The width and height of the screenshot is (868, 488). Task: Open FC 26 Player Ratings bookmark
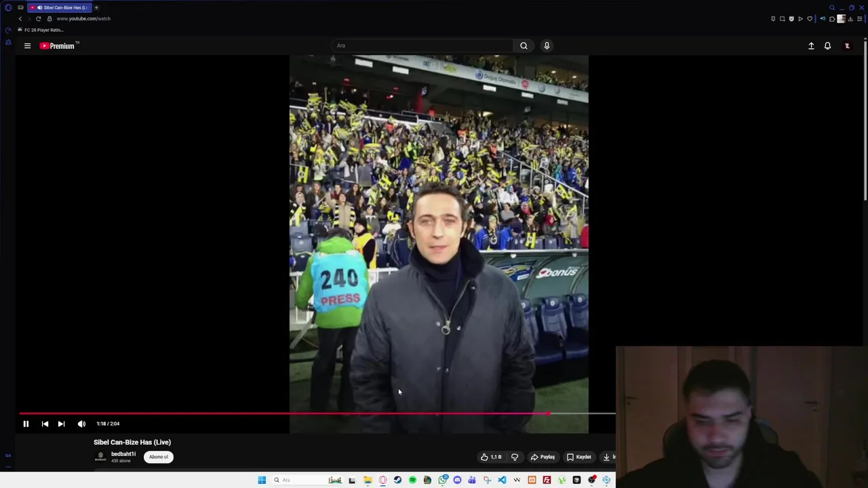(41, 30)
